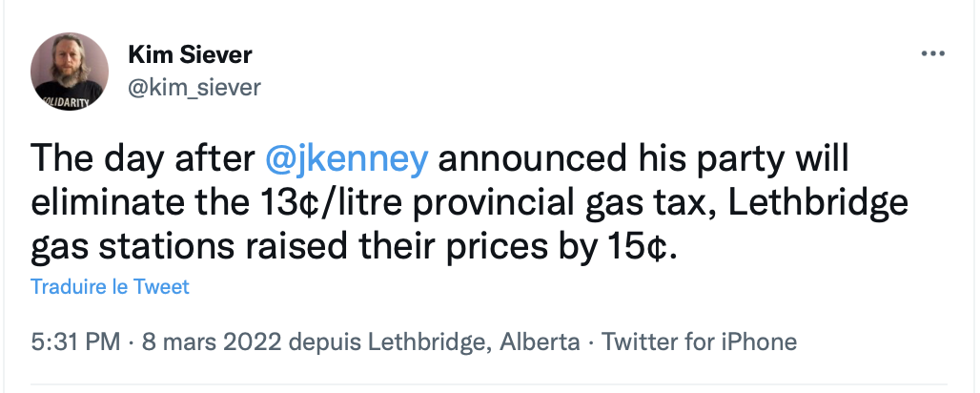Open the Kim Siever display name profile
Screen dimensions: 980x393
tap(190, 55)
